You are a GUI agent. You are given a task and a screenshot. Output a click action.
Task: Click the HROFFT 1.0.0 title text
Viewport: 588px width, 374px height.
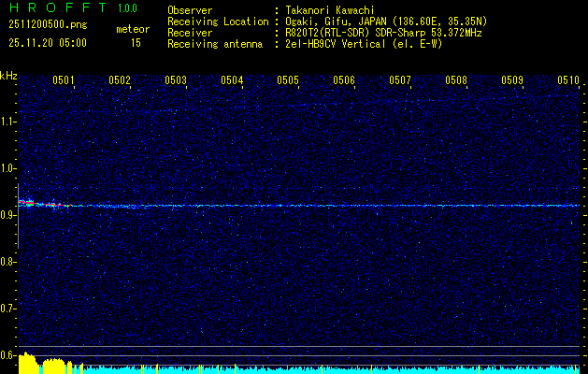pos(73,7)
